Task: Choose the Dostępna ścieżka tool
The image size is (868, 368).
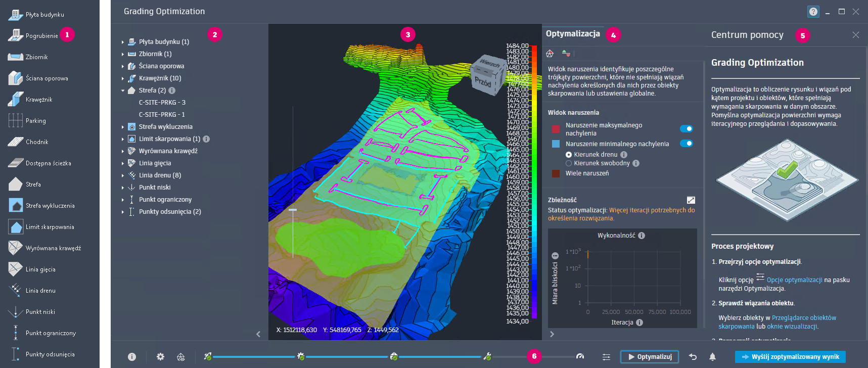Action: [x=40, y=163]
